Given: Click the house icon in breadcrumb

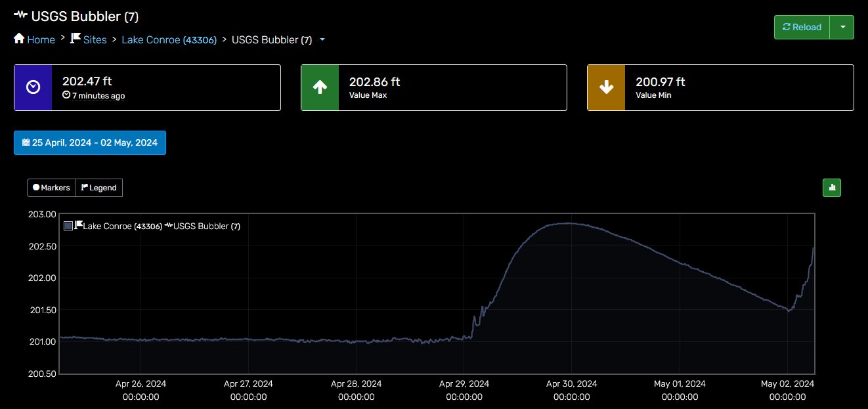Looking at the screenshot, I should point(19,39).
